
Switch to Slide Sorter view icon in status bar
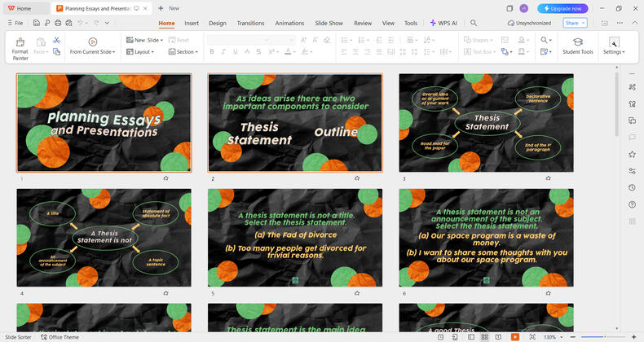[485, 337]
